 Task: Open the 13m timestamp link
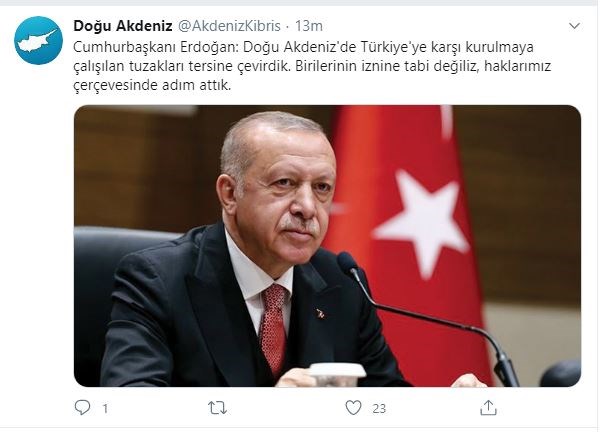point(309,26)
